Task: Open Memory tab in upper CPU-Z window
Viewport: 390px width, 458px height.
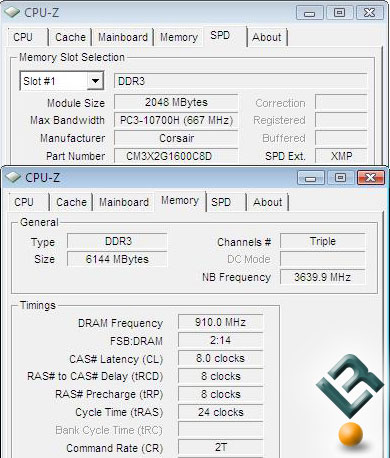Action: [179, 37]
